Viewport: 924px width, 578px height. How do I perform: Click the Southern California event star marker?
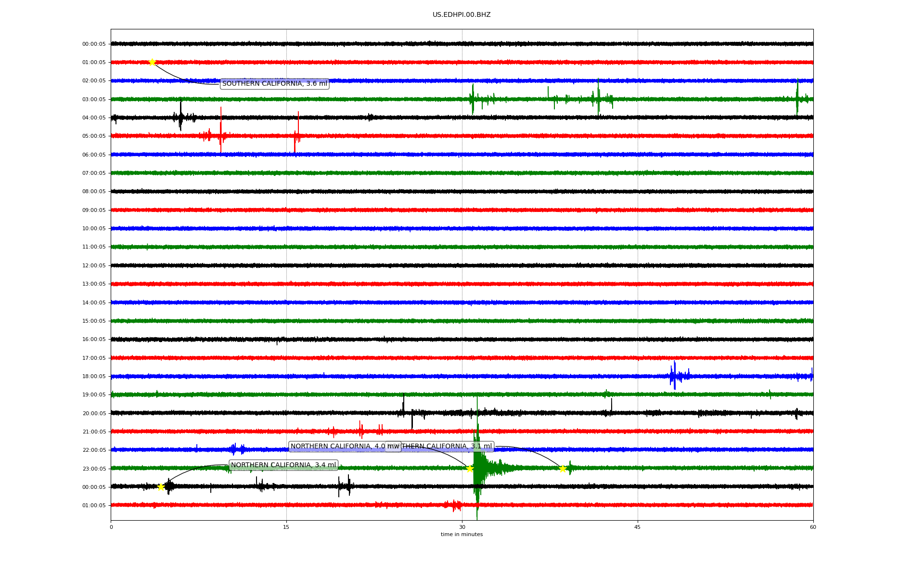coord(152,62)
